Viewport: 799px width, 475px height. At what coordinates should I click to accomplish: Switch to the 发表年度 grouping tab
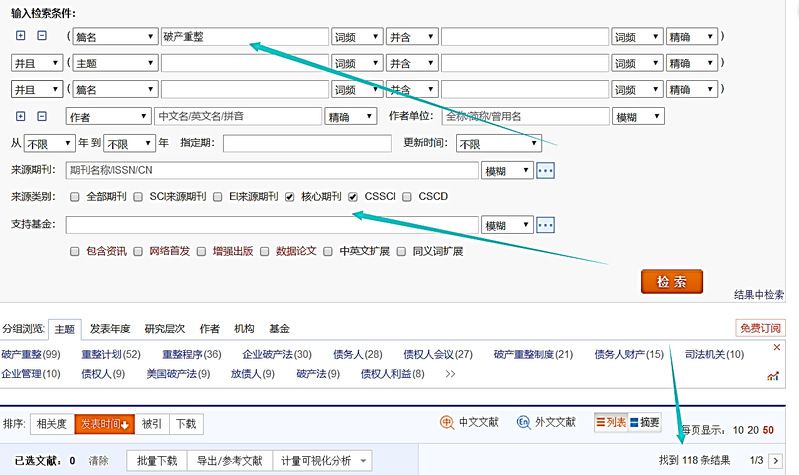tap(109, 328)
